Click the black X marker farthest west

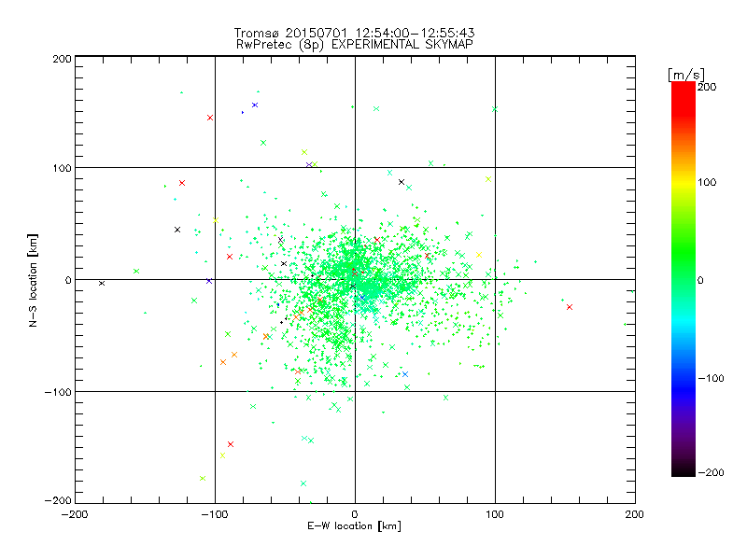[x=102, y=284]
